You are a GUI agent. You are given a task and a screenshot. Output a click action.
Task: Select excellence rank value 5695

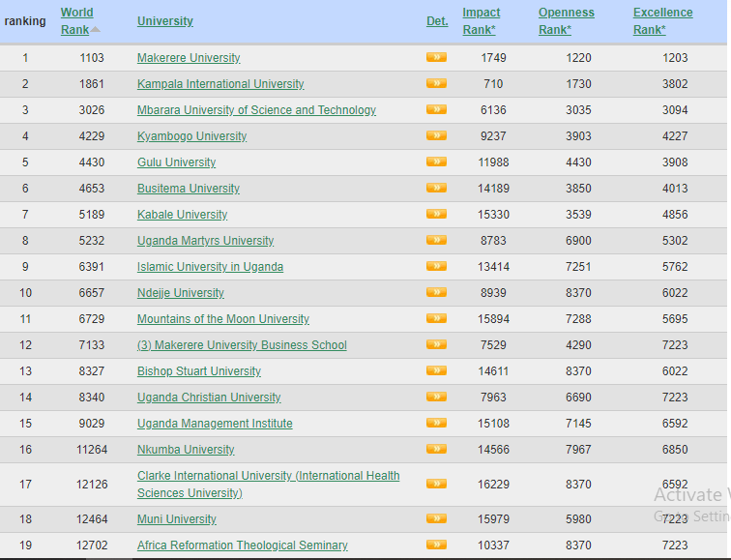click(675, 319)
